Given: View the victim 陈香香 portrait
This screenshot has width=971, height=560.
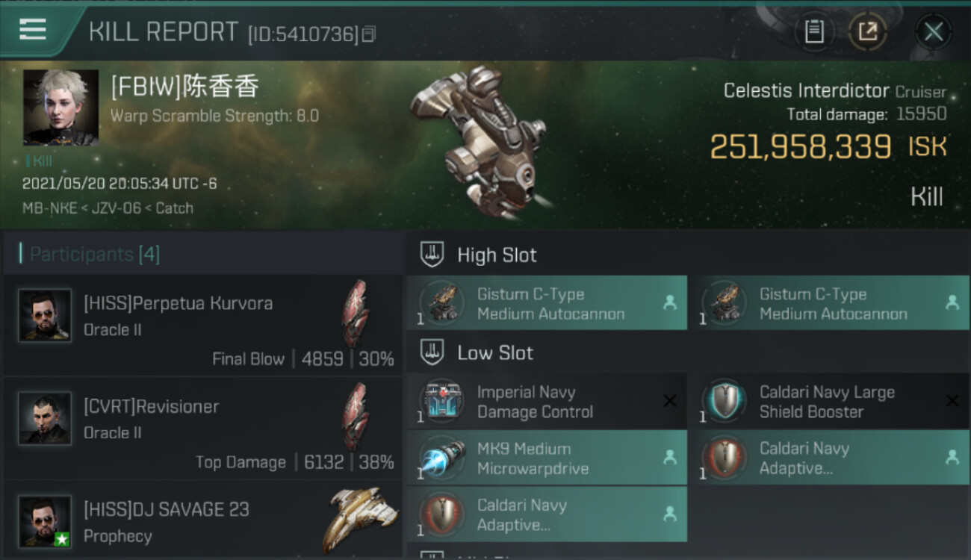Looking at the screenshot, I should pyautogui.click(x=61, y=108).
